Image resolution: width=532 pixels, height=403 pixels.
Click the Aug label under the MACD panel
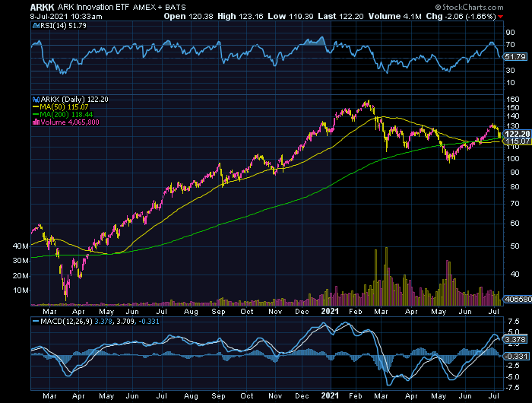point(191,396)
